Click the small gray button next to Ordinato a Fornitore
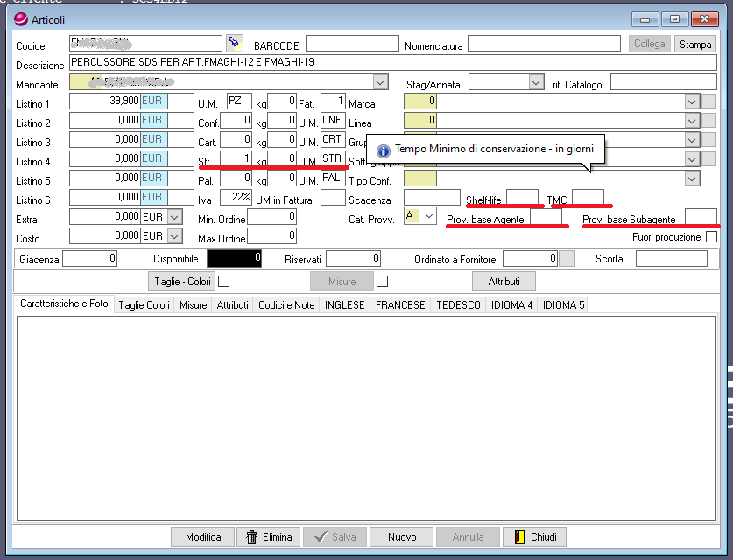Image resolution: width=733 pixels, height=560 pixels. coord(567,258)
